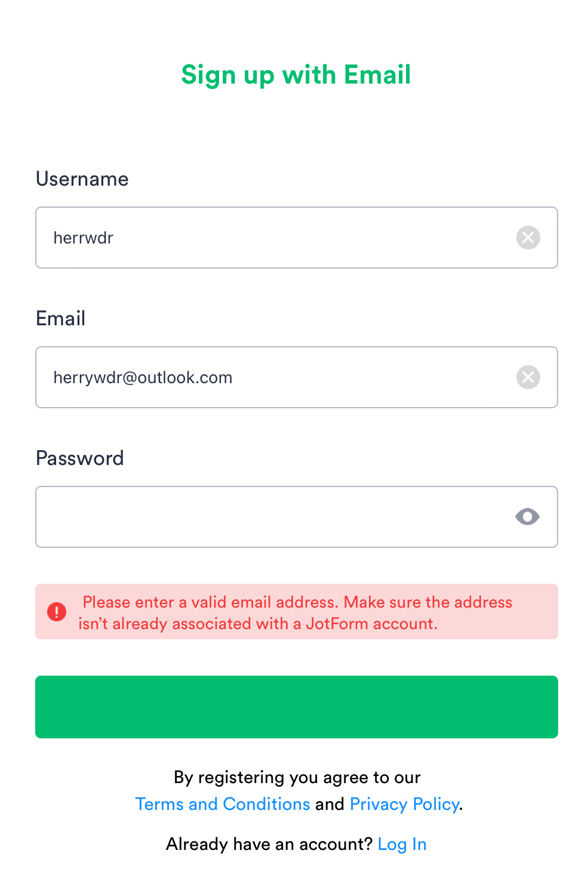
Task: Open the Privacy Policy link
Action: pyautogui.click(x=404, y=804)
